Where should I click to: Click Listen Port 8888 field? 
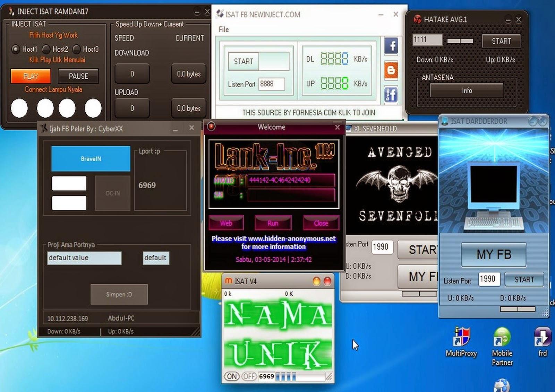pos(272,84)
